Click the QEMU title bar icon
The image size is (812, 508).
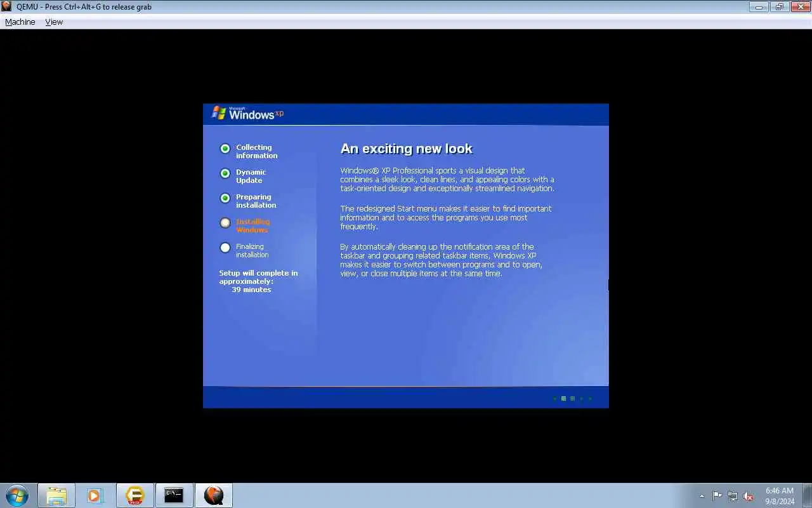[6, 6]
